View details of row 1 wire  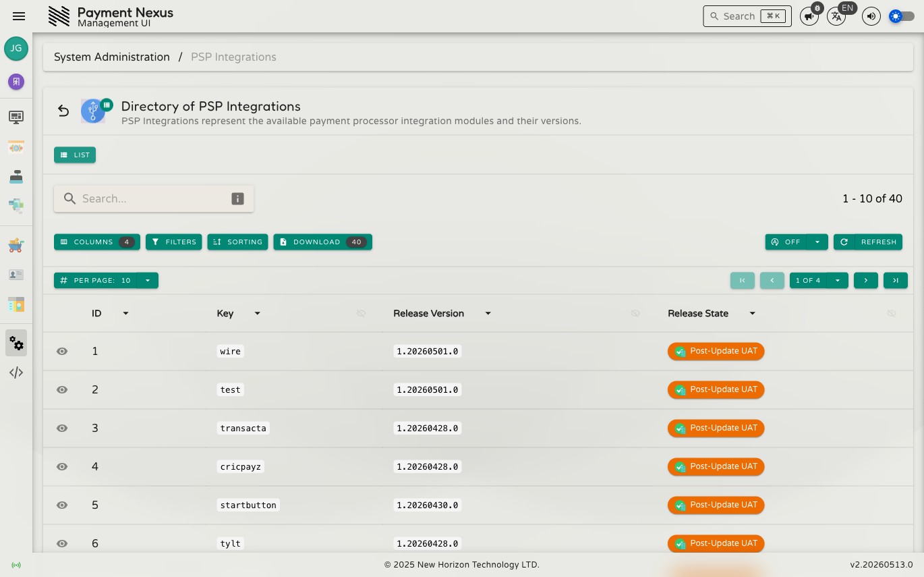[x=62, y=351]
